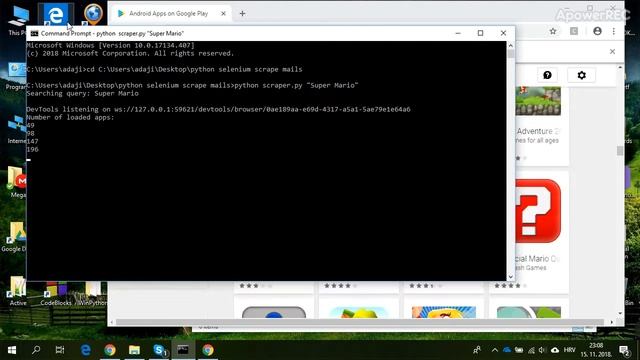The image size is (640, 360).
Task: Open the volume control in system tray
Action: (x=542, y=350)
